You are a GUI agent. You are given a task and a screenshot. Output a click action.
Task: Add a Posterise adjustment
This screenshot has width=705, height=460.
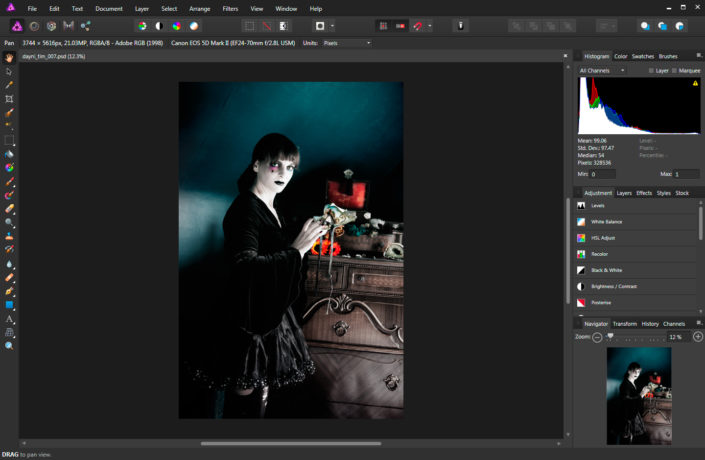coord(636,303)
